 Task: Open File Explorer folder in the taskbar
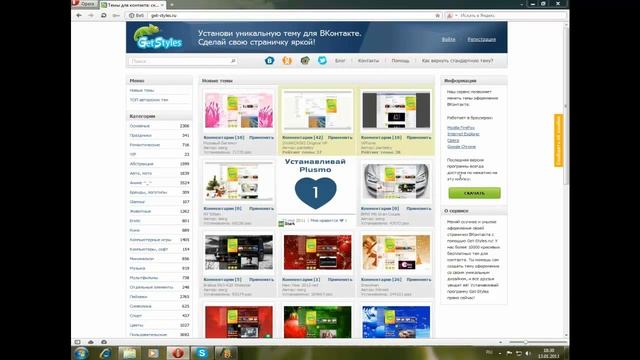[129, 353]
